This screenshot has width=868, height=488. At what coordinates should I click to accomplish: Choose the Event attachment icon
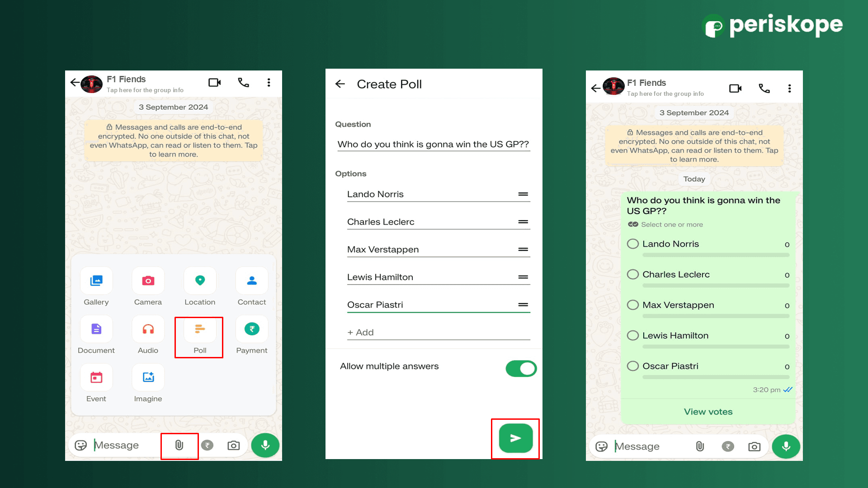[x=96, y=378]
